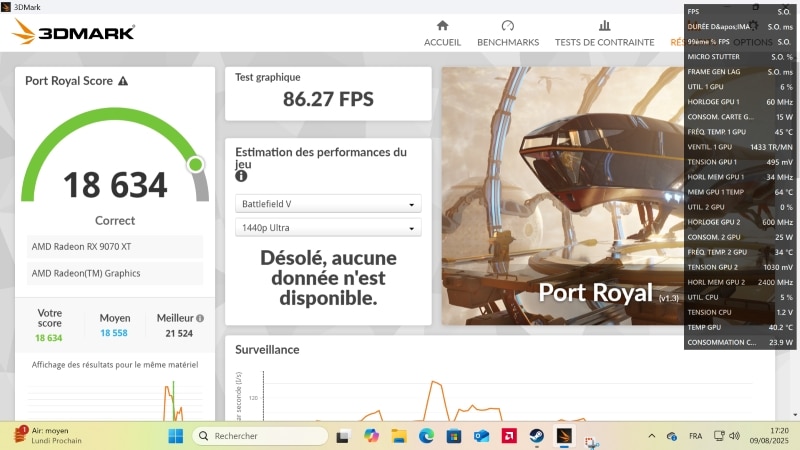Click the score gauge green indicator knob
This screenshot has width=800, height=450.
pos(195,164)
